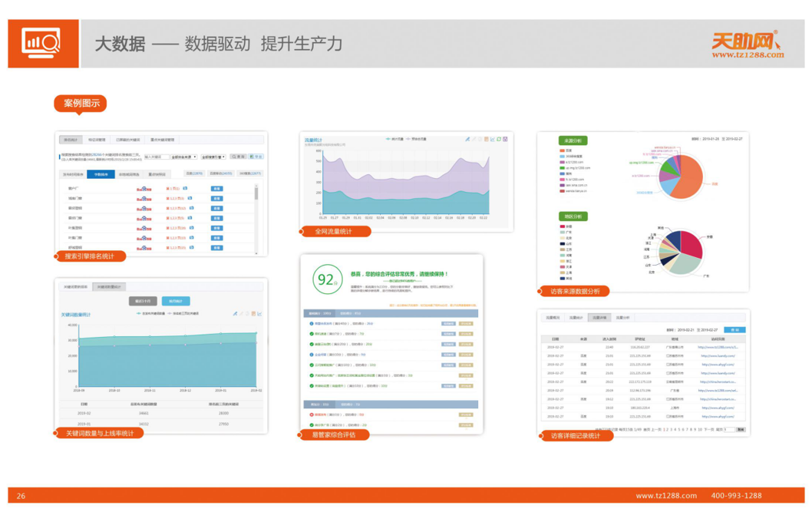Click the green 92分 score circle
Screen dimensions: 812x522
(326, 280)
